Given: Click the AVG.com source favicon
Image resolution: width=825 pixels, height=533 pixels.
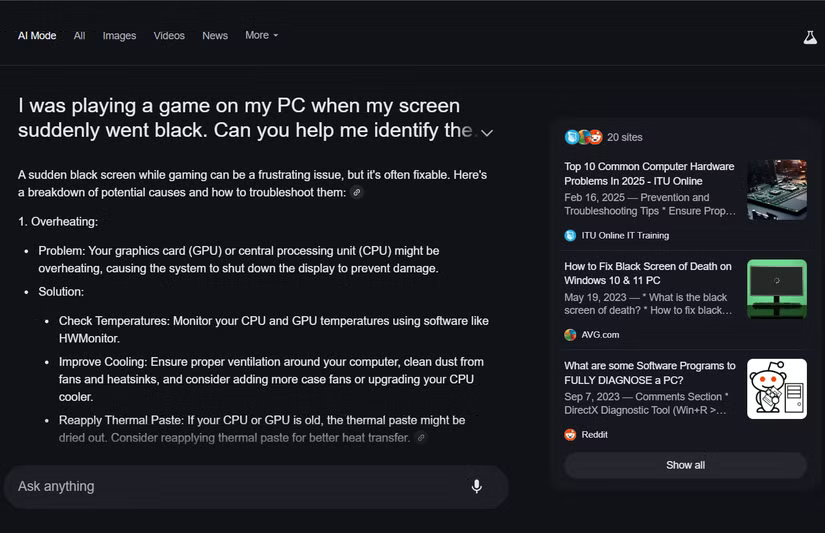Looking at the screenshot, I should pyautogui.click(x=570, y=335).
